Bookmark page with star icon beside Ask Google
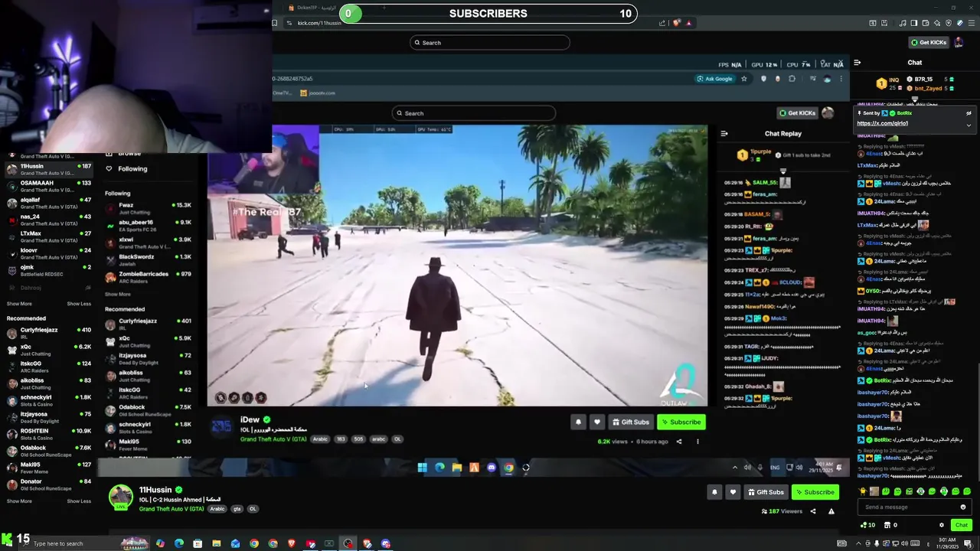This screenshot has height=551, width=980. (743, 79)
